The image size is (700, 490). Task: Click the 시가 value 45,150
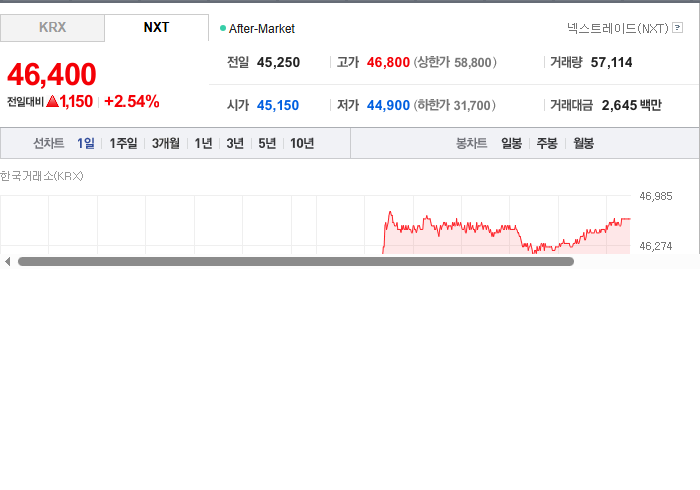(278, 105)
